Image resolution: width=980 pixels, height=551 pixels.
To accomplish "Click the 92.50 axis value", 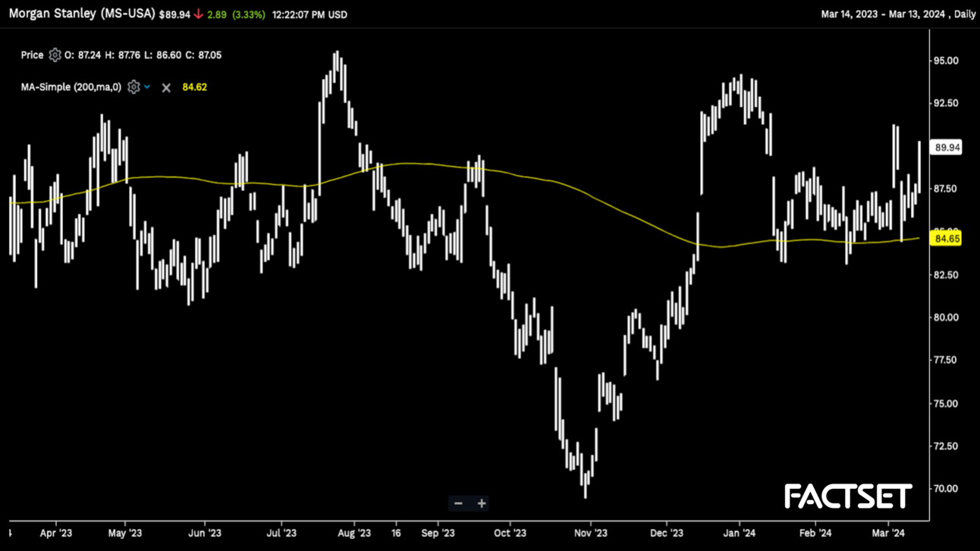I will (947, 103).
